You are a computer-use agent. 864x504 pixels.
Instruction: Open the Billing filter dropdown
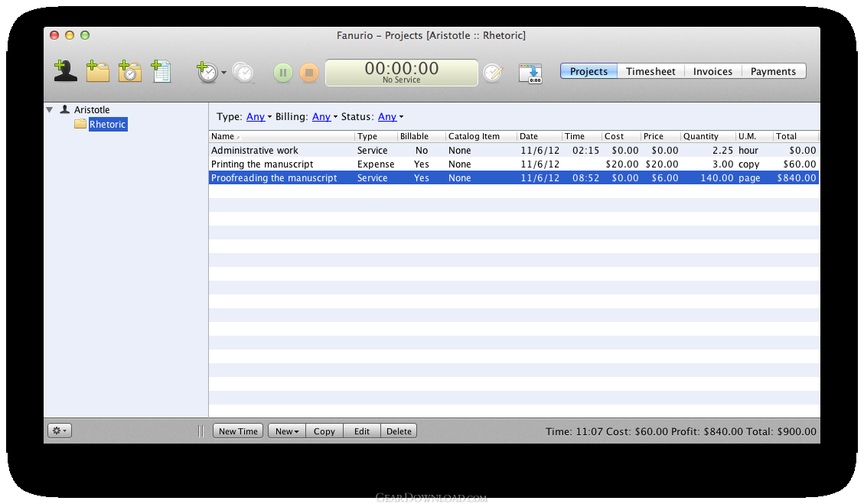point(324,117)
